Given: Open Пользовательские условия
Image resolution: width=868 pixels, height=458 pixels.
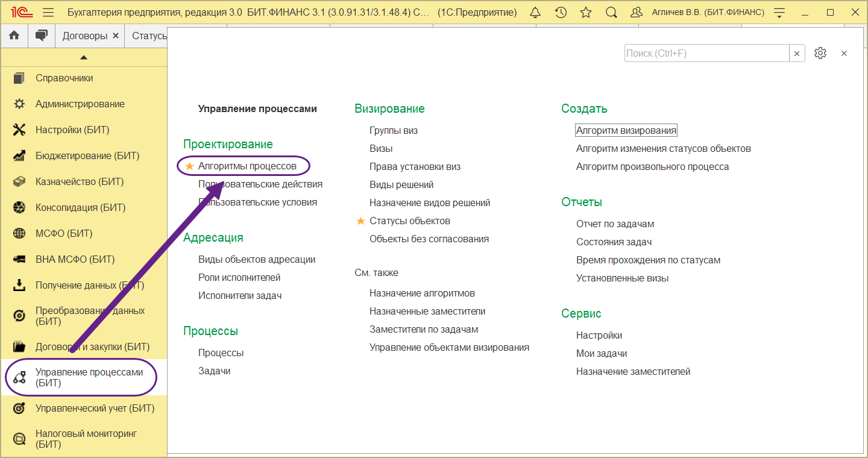Looking at the screenshot, I should click(x=257, y=202).
